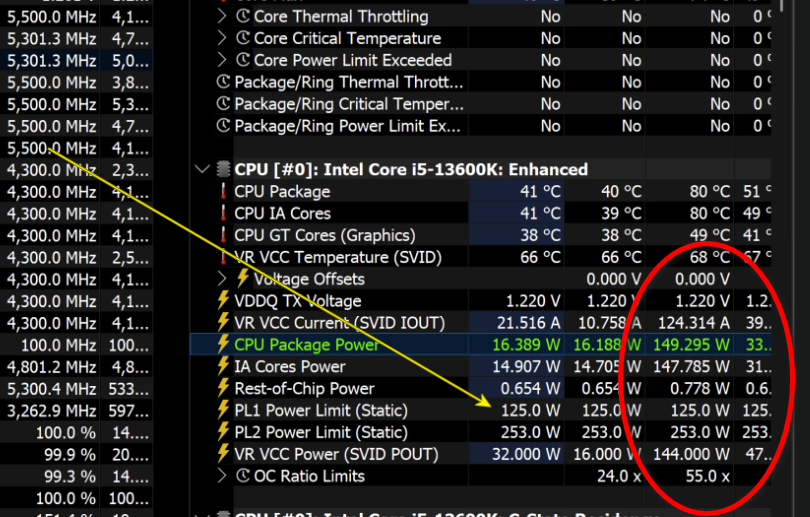810x517 pixels.
Task: Click the lightning icon for IA Cores Power
Action: coord(223,366)
